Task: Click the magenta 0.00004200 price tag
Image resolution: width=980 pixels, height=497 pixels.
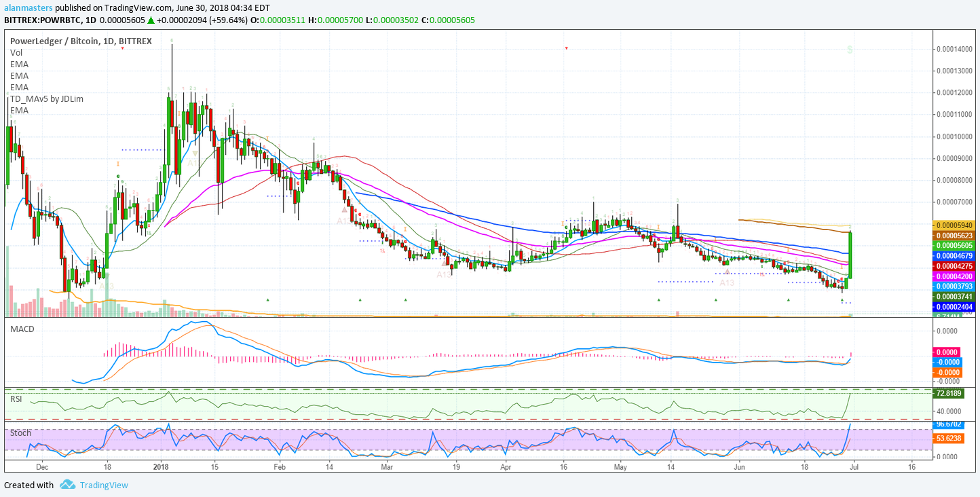Action: tap(955, 276)
